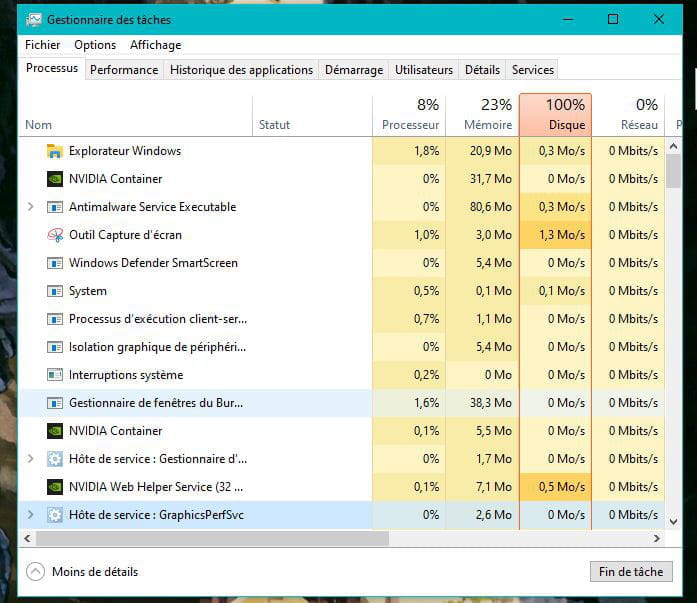This screenshot has width=697, height=603.
Task: Click the vertical scrollbar down arrow
Action: (x=673, y=522)
